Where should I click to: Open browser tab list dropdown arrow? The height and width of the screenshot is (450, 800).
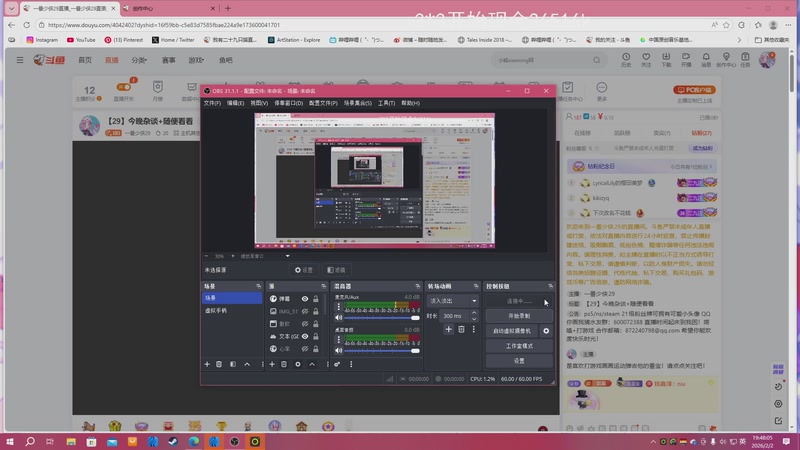click(11, 8)
